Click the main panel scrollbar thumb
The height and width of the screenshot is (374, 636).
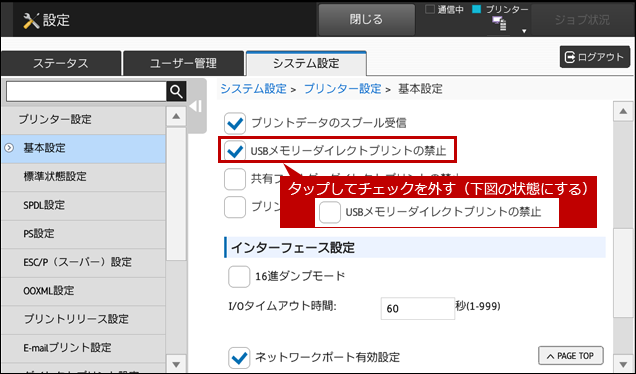click(x=623, y=273)
